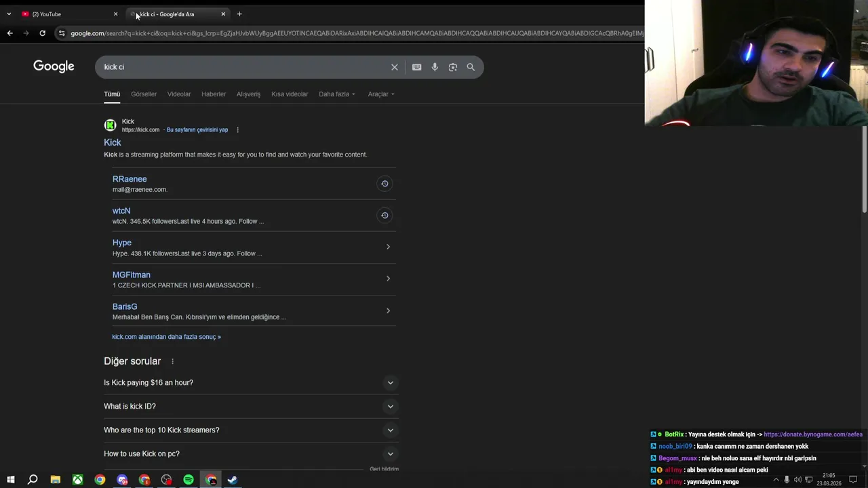Close the kick ci Google tab

(223, 14)
